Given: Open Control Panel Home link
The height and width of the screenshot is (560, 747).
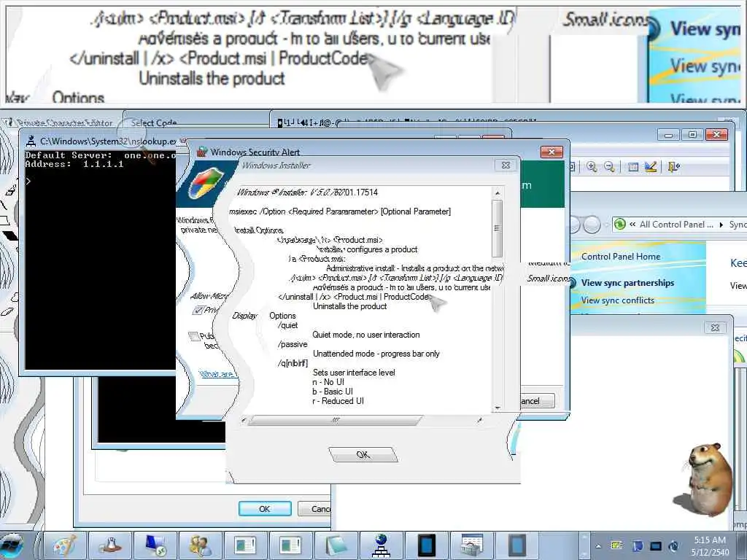Looking at the screenshot, I should coord(621,256).
